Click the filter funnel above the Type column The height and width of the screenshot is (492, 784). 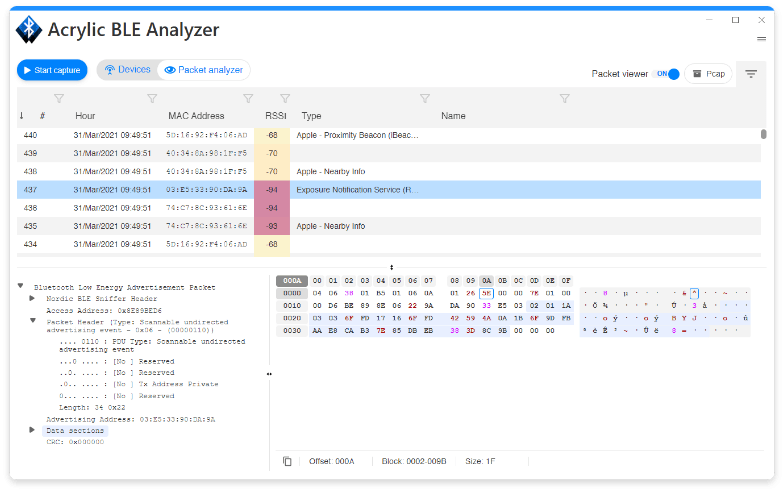[x=425, y=98]
